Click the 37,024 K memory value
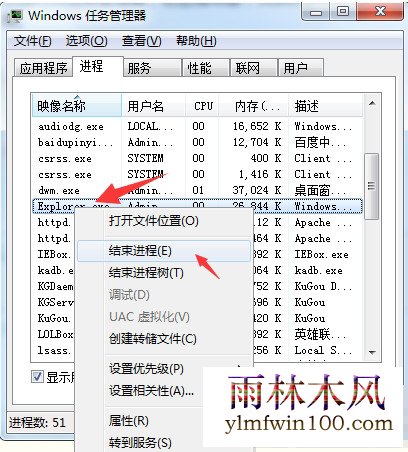 coord(257,190)
